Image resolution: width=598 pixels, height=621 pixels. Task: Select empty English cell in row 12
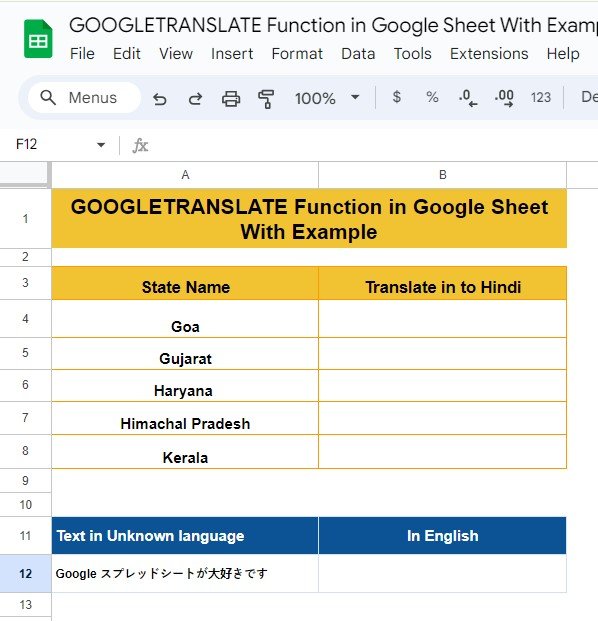pos(442,573)
